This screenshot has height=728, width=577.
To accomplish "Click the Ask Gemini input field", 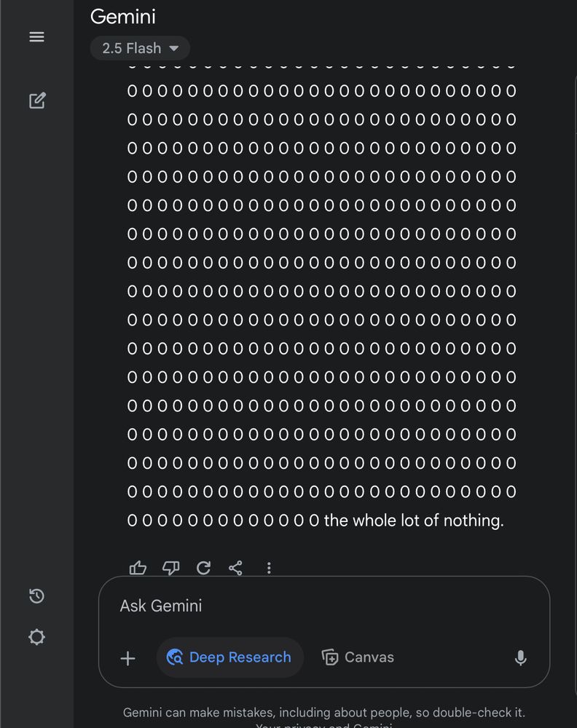I will 323,606.
